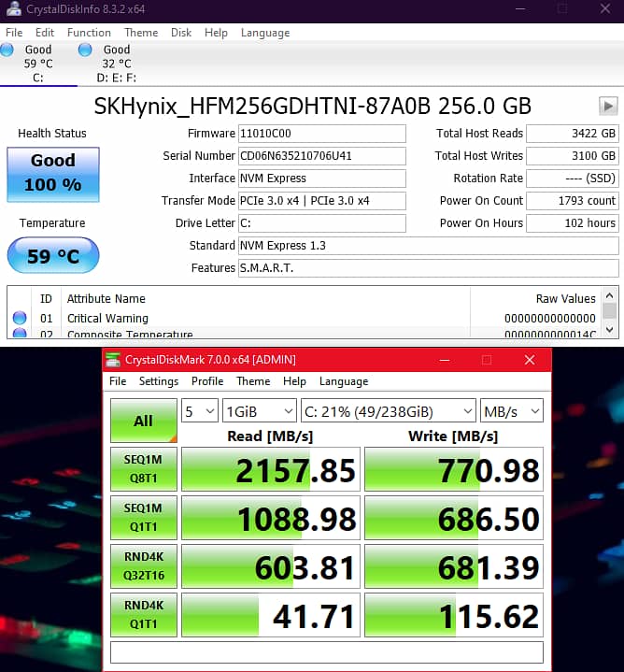Open the test count dropdown showing 5
Viewport: 624px width, 672px height.
click(x=199, y=411)
